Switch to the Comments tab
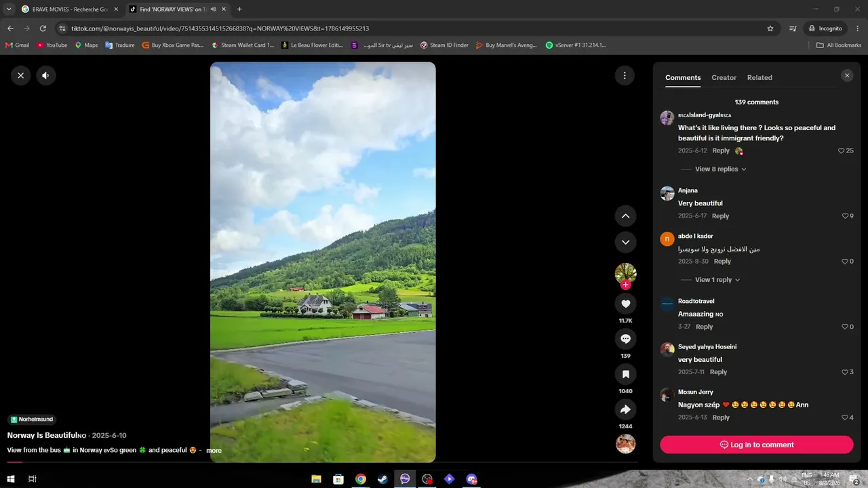868x488 pixels. [683, 77]
